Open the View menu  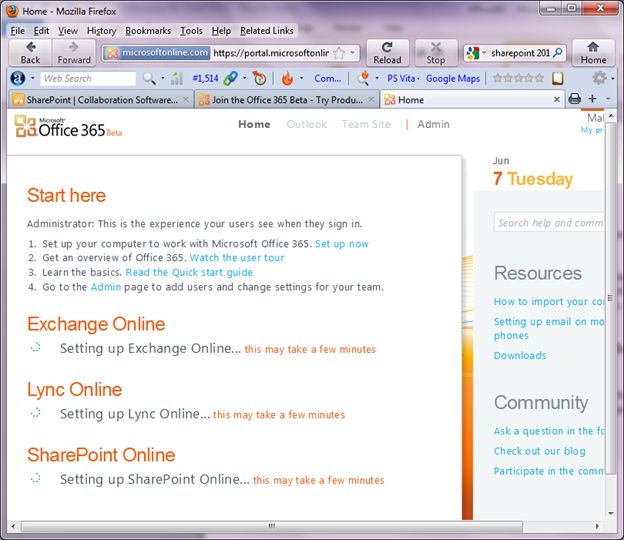68,31
